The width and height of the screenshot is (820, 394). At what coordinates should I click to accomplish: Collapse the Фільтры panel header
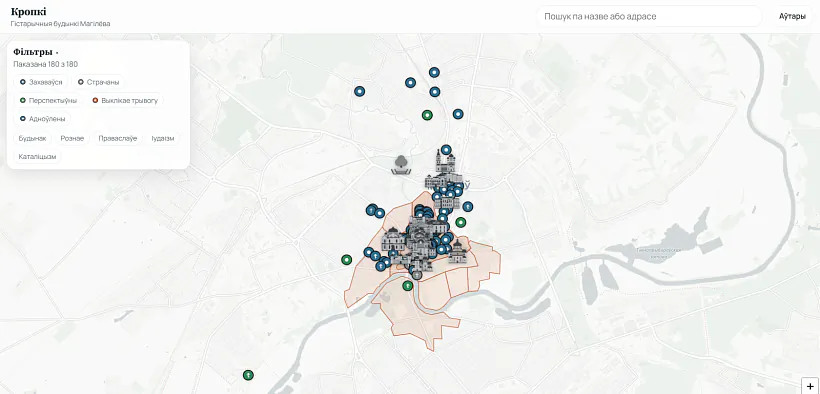coord(36,52)
